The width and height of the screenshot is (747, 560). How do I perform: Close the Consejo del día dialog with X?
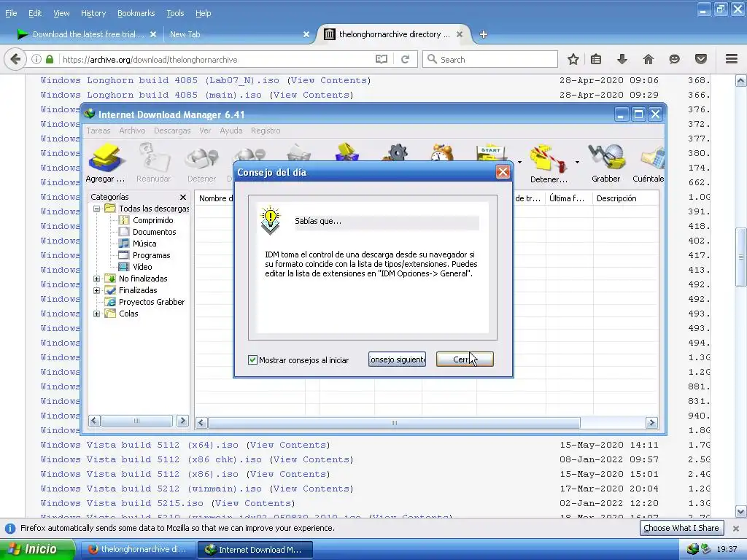coord(503,172)
